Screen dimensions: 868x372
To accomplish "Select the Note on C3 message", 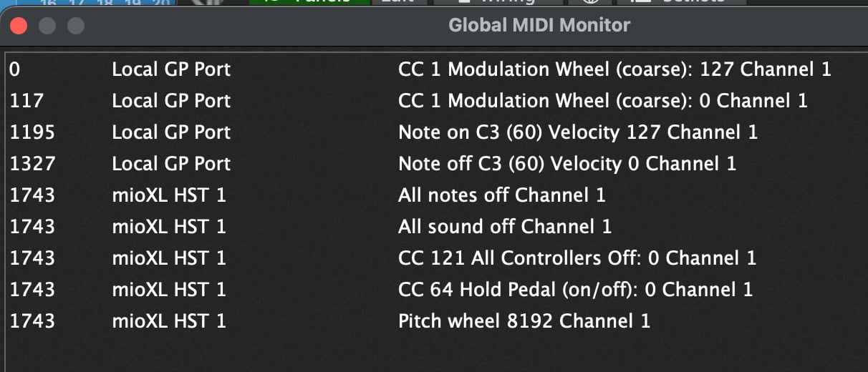I will [x=577, y=132].
